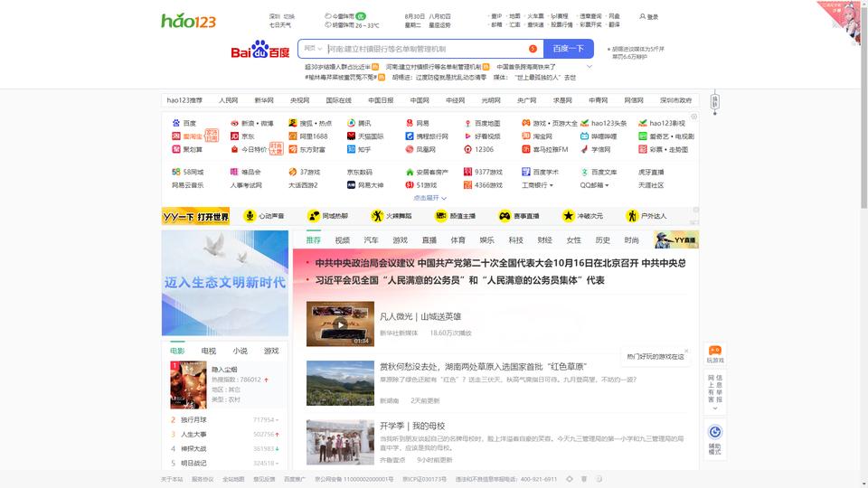Click the 切换 city switch link
Image resolution: width=868 pixels, height=488 pixels.
coord(289,16)
